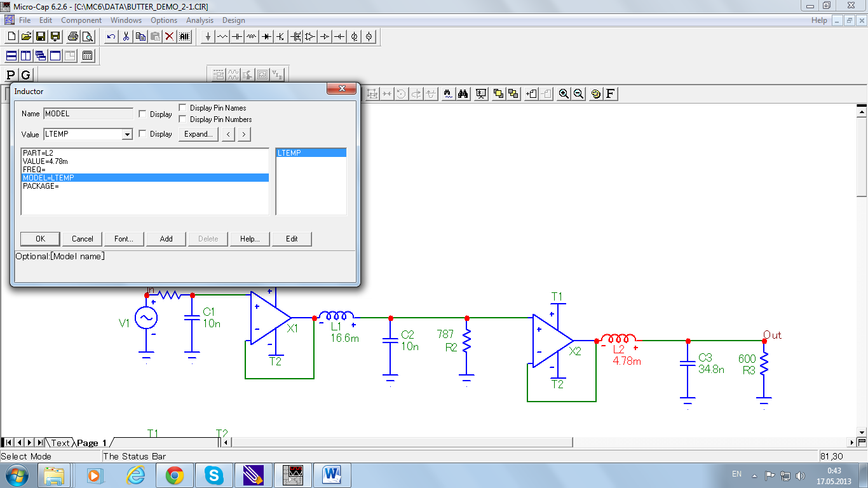Copy the selection to clipboard
Viewport: 868px width, 488px height.
tap(140, 37)
